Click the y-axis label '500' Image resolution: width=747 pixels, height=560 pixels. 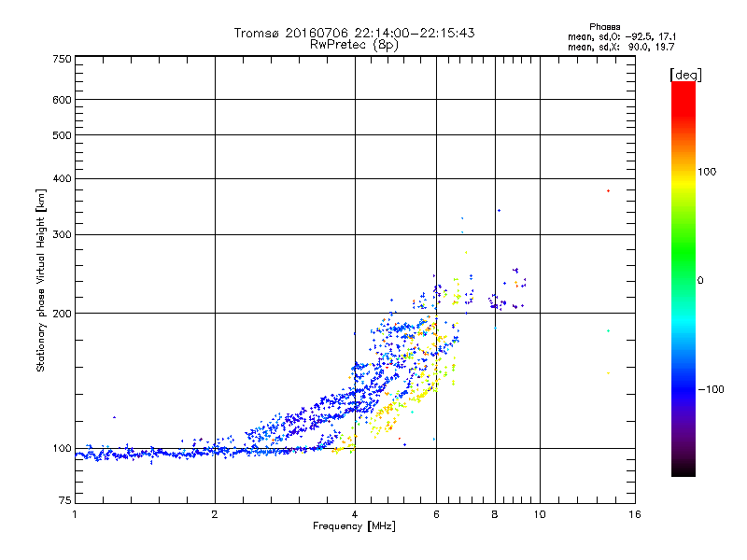[x=62, y=135]
